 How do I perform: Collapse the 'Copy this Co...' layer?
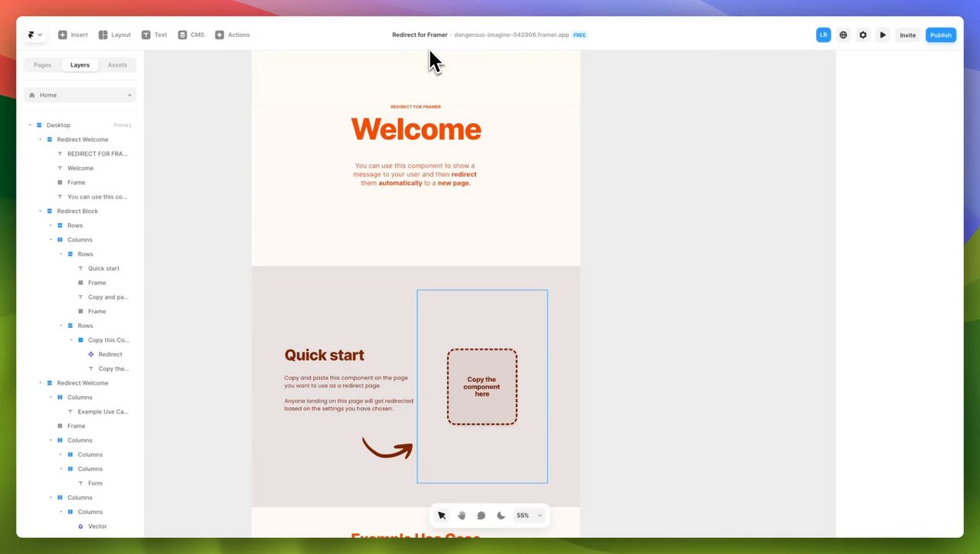(x=71, y=340)
